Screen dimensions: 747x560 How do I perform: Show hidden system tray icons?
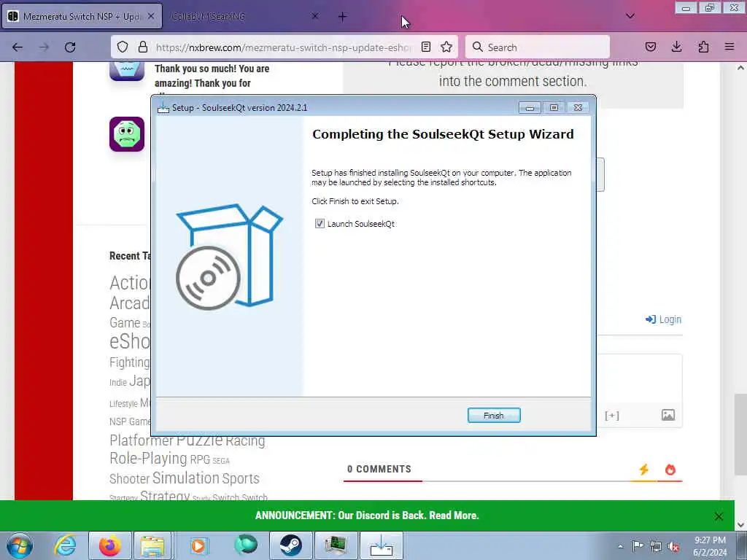(620, 547)
